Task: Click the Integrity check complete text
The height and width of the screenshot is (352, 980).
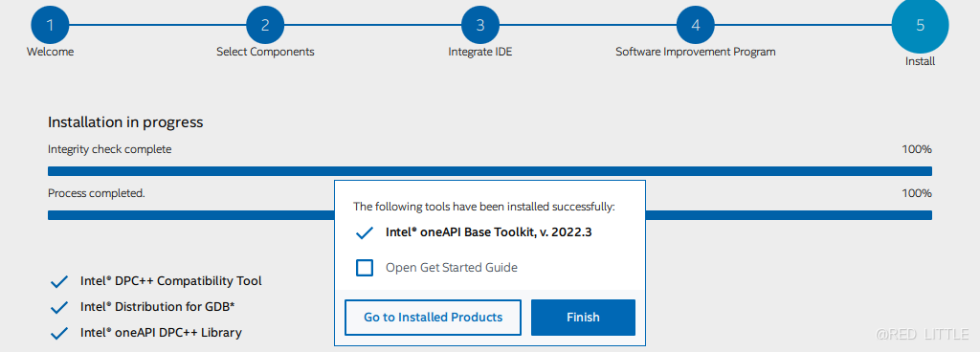Action: point(109,149)
